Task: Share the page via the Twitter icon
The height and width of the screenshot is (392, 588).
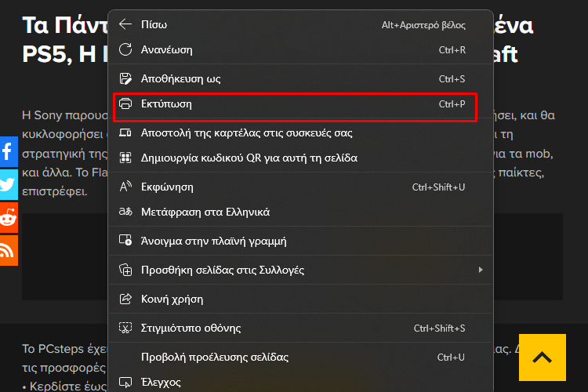Action: 9,184
